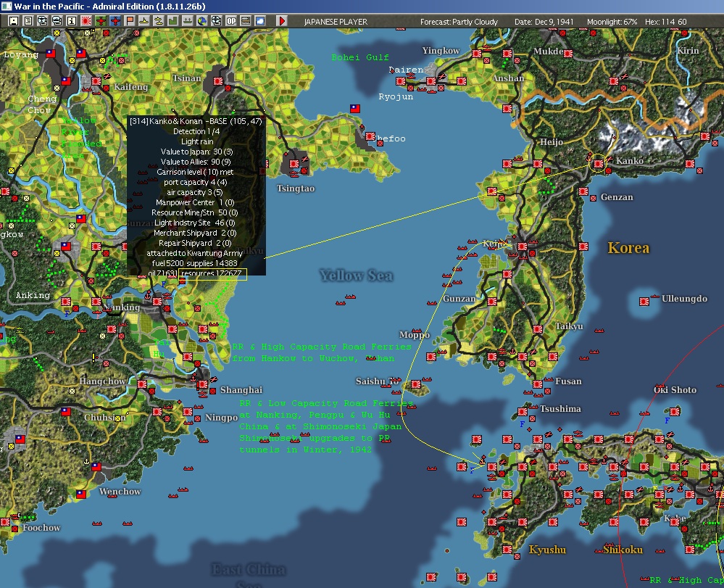Open the green factory industry icon
This screenshot has height=588, width=724.
click(x=172, y=21)
